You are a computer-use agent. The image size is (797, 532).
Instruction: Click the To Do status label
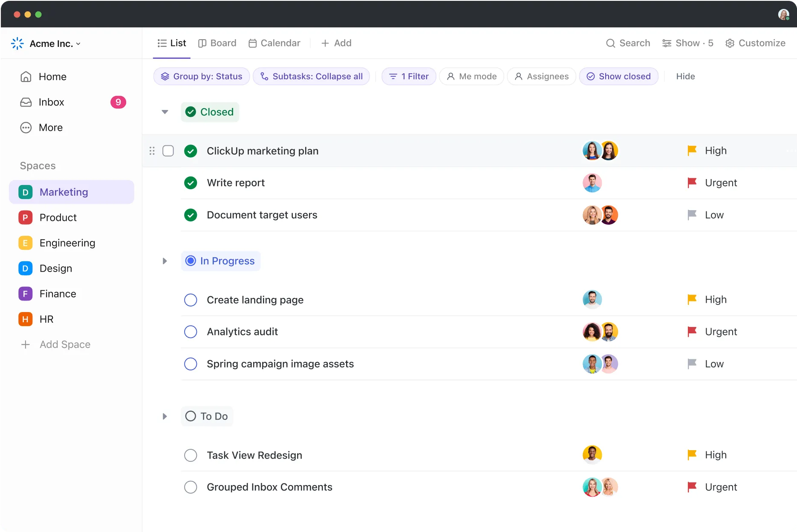pos(207,416)
